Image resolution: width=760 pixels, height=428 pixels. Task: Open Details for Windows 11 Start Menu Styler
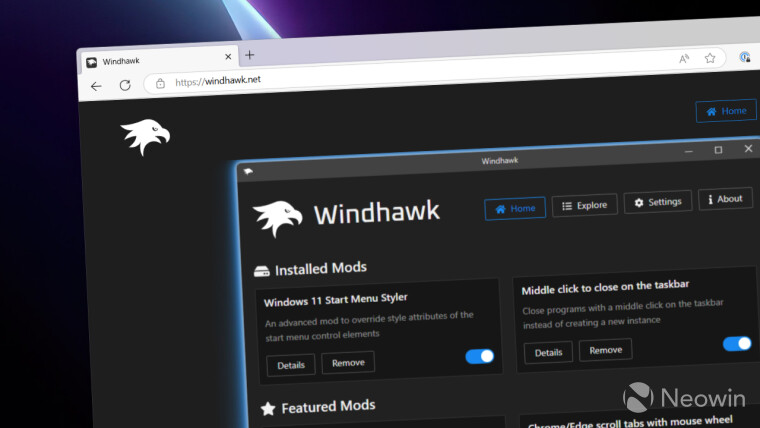(x=291, y=365)
